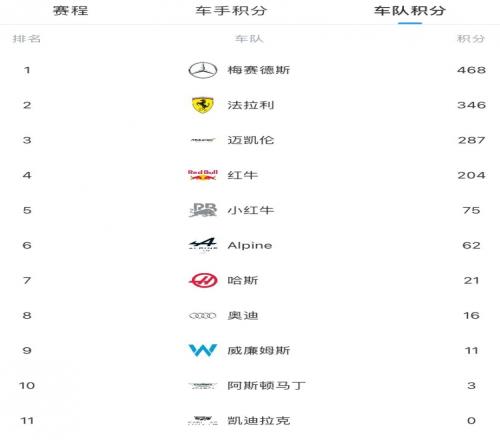The width and height of the screenshot is (500, 440).
Task: Click the Haas red logo
Action: tap(203, 280)
